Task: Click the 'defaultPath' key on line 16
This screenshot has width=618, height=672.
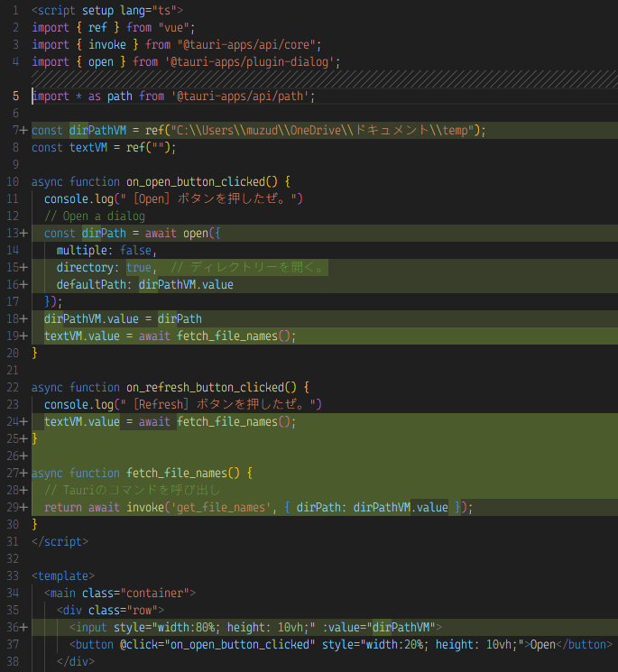Action: point(91,284)
